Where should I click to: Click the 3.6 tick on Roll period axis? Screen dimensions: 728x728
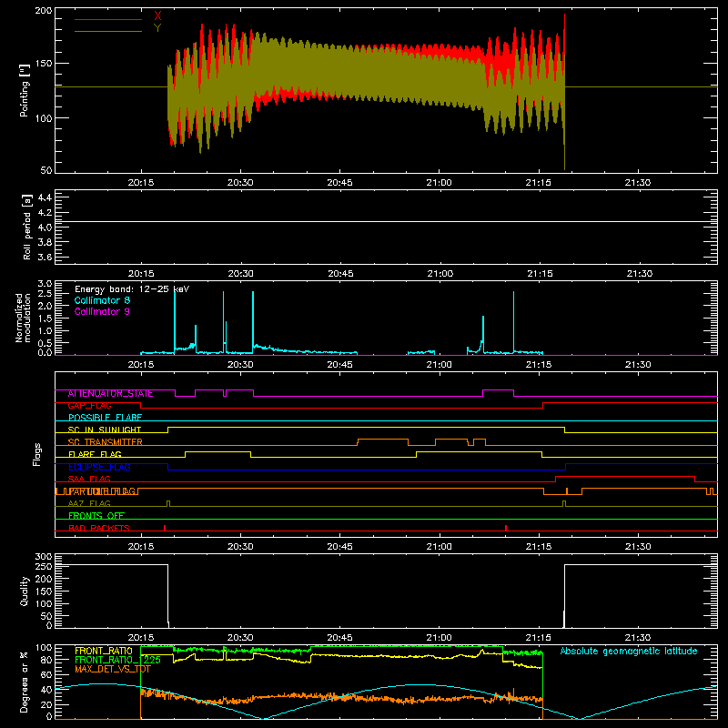coord(45,258)
